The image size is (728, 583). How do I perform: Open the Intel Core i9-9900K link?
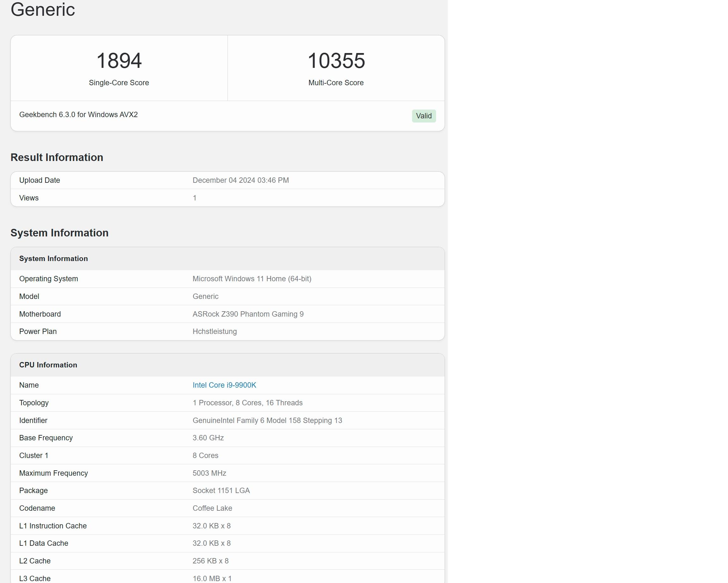(224, 385)
